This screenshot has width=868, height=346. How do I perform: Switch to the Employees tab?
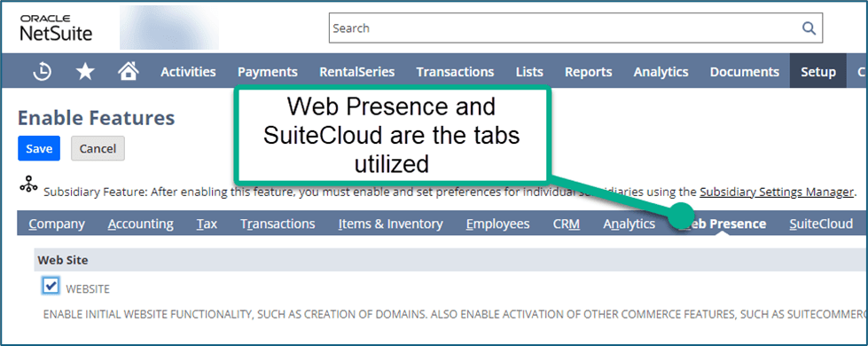[x=497, y=224]
